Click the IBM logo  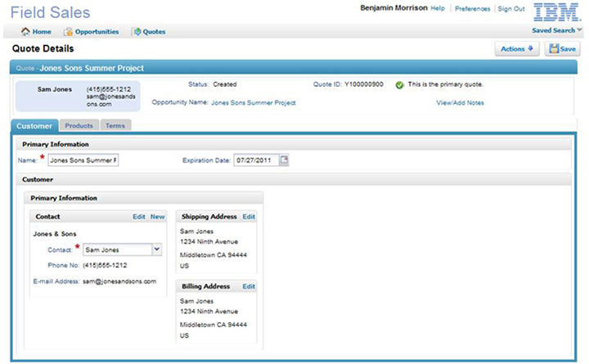(556, 12)
